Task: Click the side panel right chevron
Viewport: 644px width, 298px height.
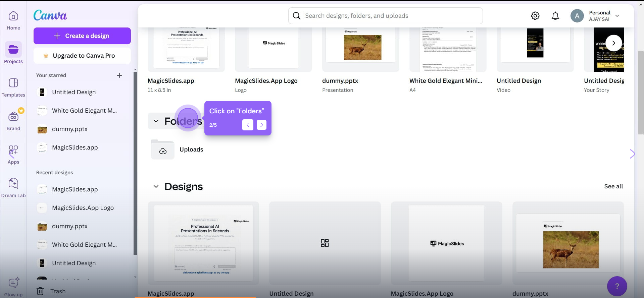Action: click(x=632, y=154)
